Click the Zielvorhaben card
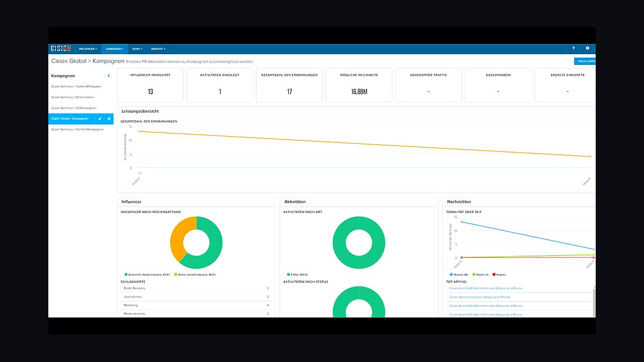Viewport: 644px width, 362px height. pos(498,85)
